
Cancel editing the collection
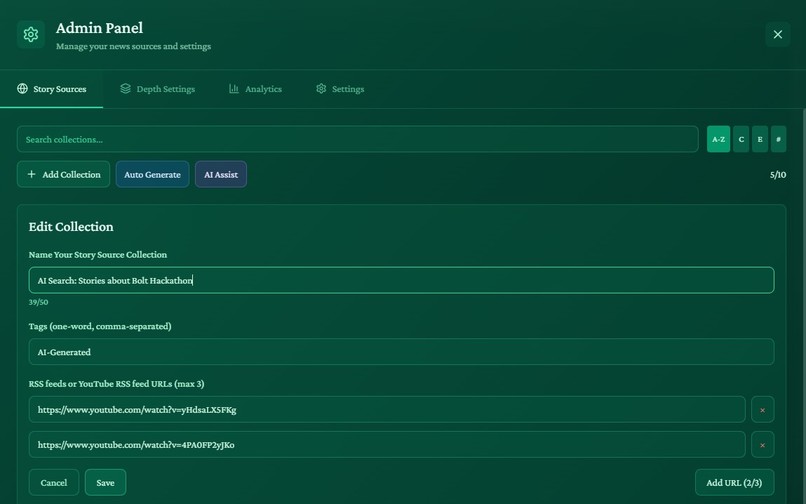click(54, 482)
